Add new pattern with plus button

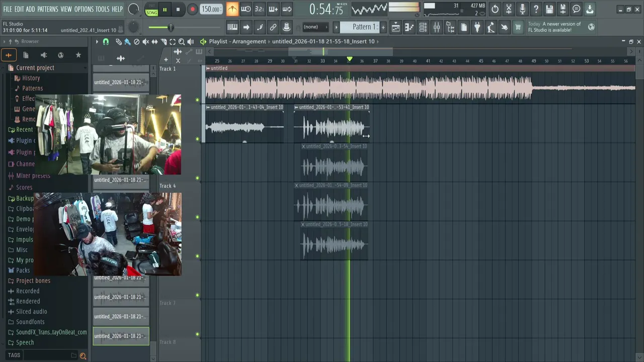coord(383,27)
